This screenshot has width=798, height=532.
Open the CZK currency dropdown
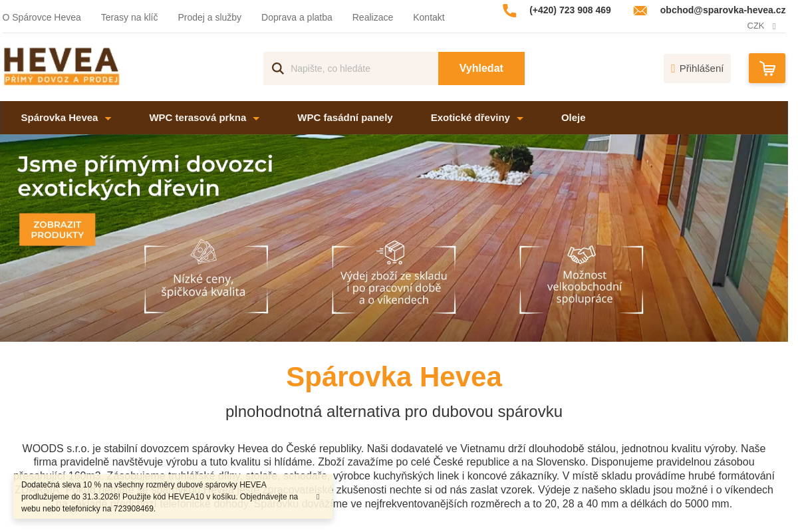coord(761,25)
